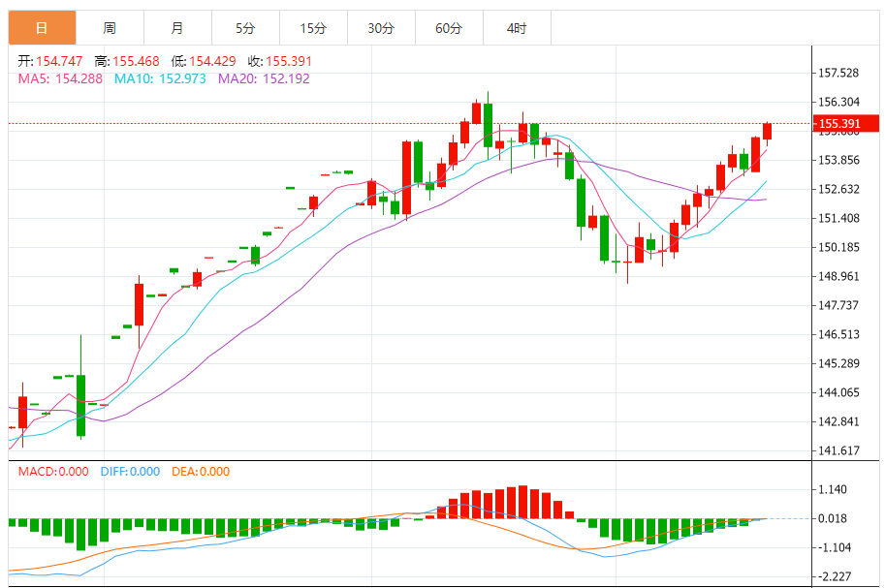Open the 4时 chart tab
This screenshot has width=885, height=588.
click(x=517, y=28)
